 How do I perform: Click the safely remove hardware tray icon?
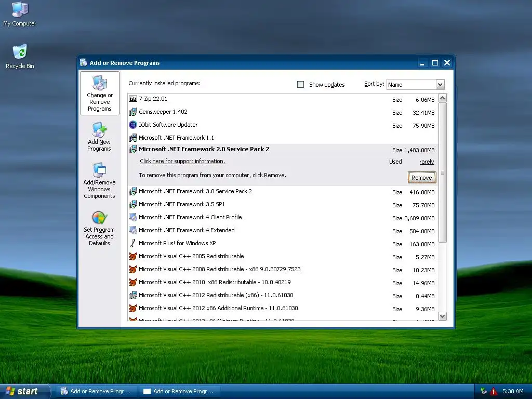coord(484,391)
